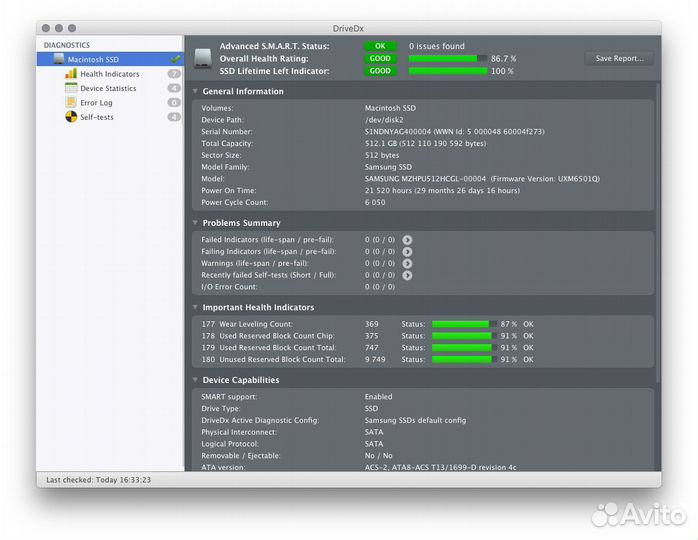Click the vertical scrollbar of details pane
This screenshot has width=698, height=540.
coord(658,231)
